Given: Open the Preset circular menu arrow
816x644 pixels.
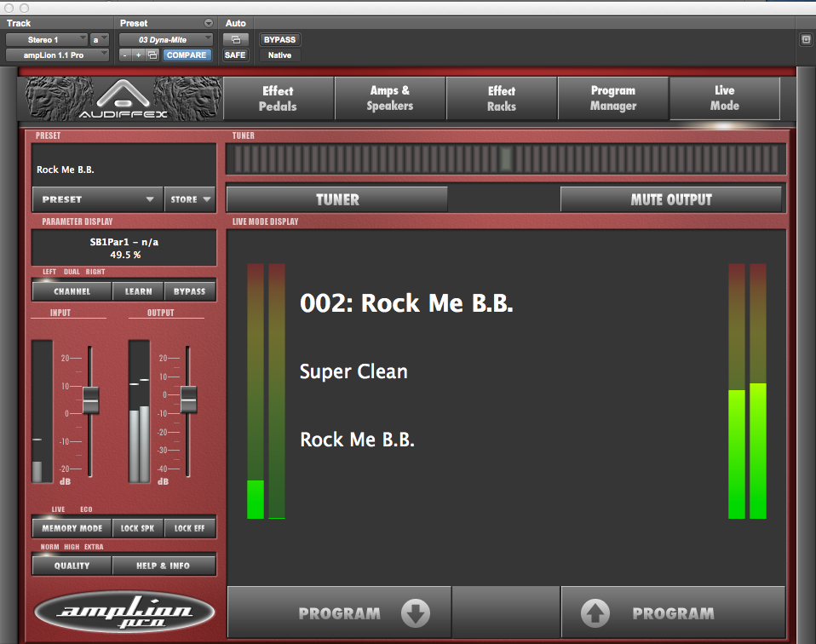Looking at the screenshot, I should point(208,23).
